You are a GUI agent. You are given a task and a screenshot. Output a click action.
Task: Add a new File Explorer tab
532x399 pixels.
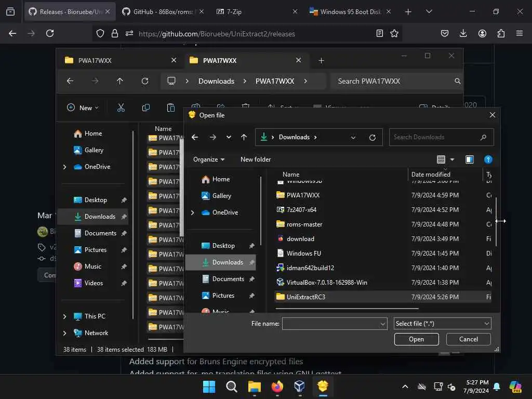321,61
